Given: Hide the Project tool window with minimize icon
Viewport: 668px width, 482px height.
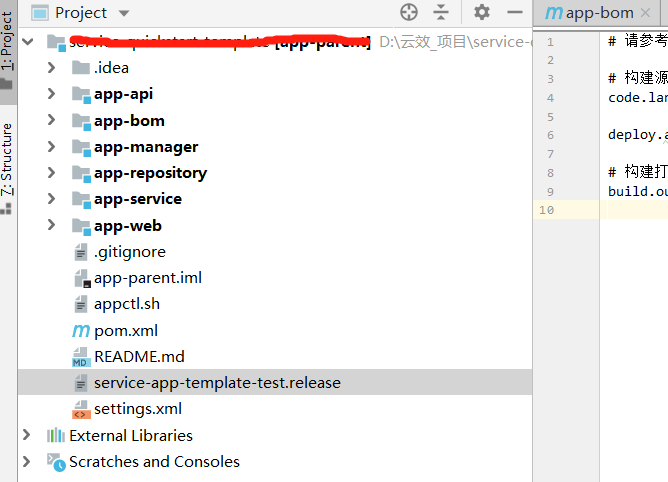Looking at the screenshot, I should (x=515, y=12).
